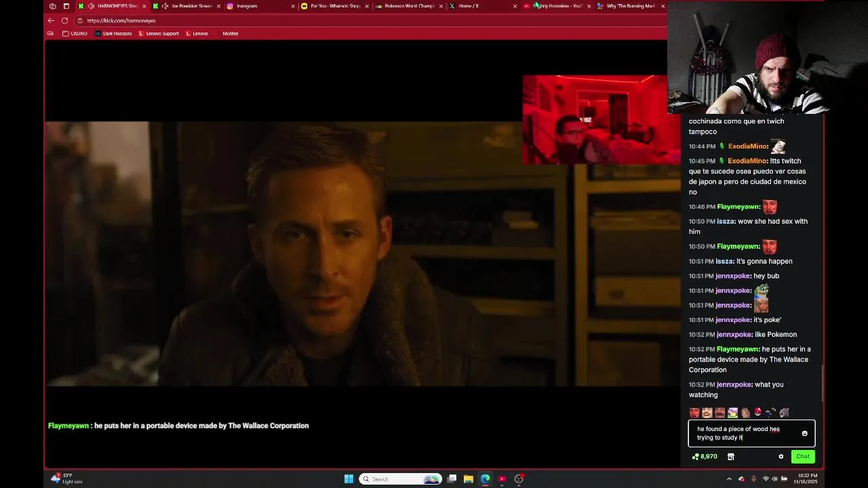This screenshot has height=488, width=868.
Task: Switch to the Pokemon World Champ tab
Action: pos(409,6)
